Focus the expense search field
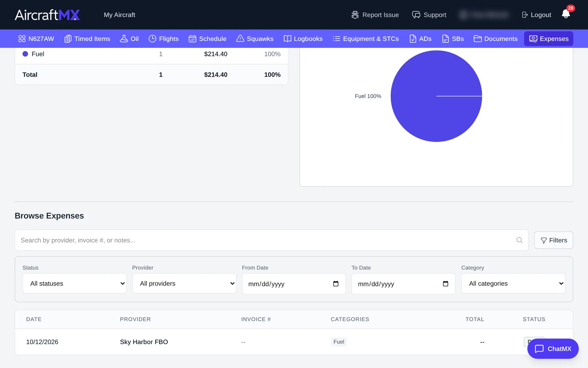 [272, 240]
